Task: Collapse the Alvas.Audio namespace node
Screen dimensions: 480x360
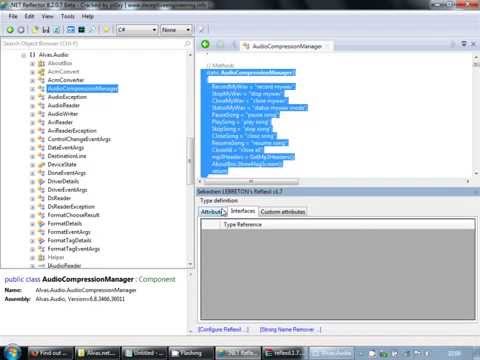Action: click(23, 55)
